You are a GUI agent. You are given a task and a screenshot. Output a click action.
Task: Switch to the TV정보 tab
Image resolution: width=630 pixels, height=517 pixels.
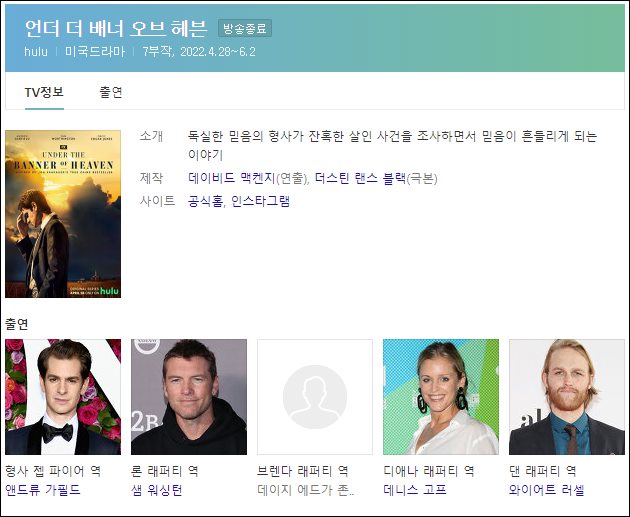[x=44, y=92]
